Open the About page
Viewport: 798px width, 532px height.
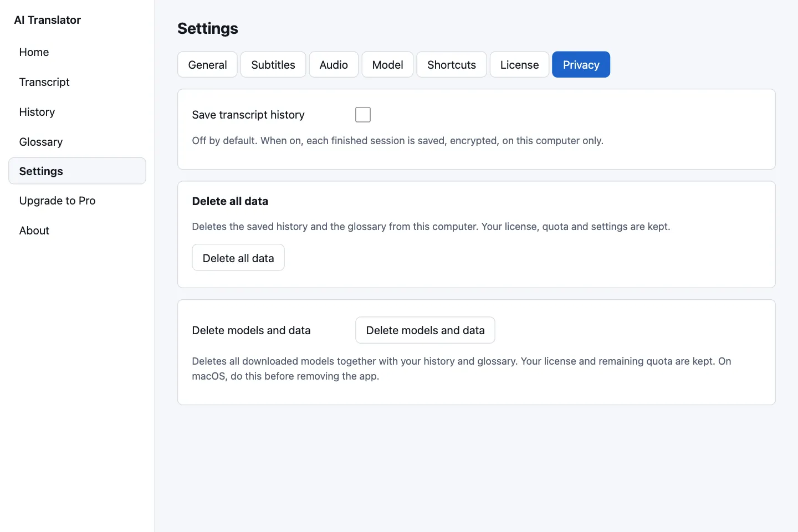[x=77, y=231]
